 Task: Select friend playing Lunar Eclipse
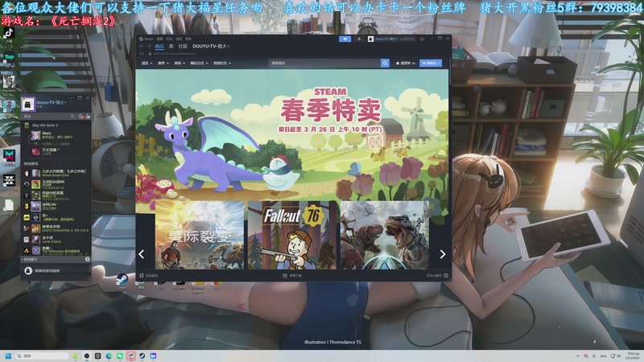coord(56,239)
